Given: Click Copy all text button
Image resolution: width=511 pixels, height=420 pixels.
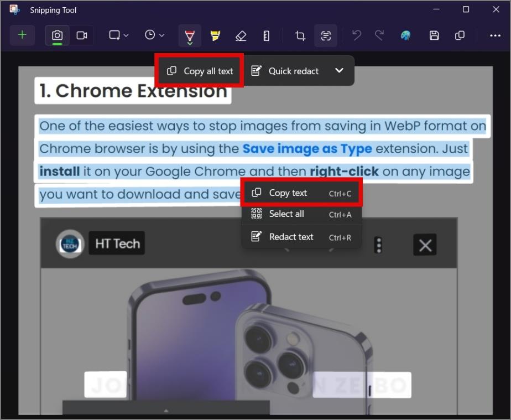Looking at the screenshot, I should (200, 71).
